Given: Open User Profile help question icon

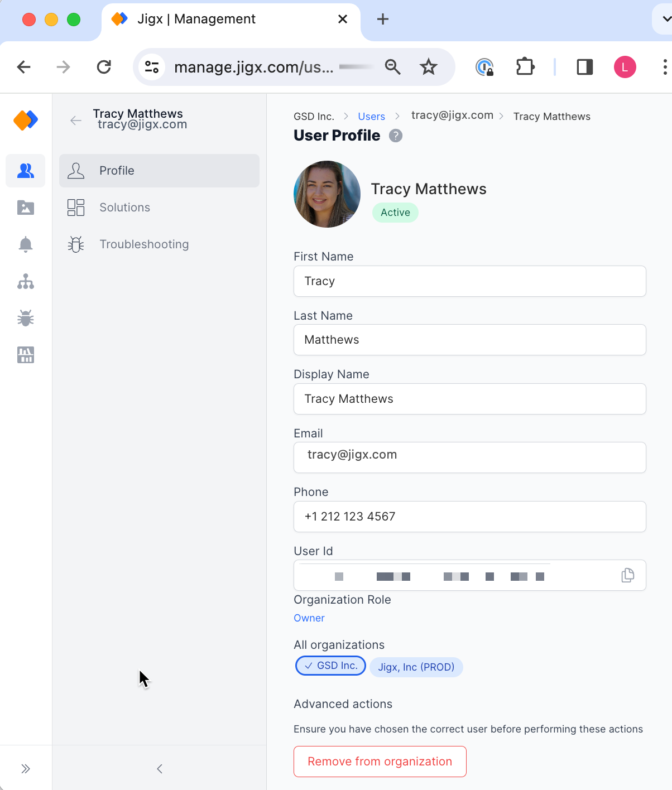Looking at the screenshot, I should pos(396,136).
